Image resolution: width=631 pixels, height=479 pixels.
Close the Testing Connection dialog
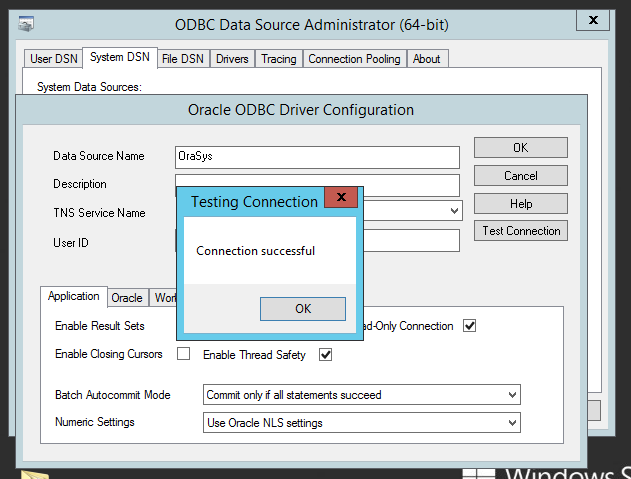click(341, 197)
